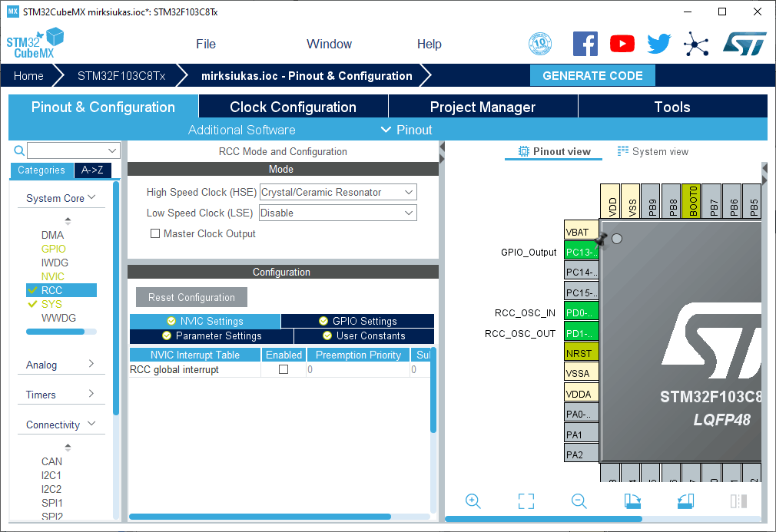Select I2C1 in the Connectivity list

[51, 475]
